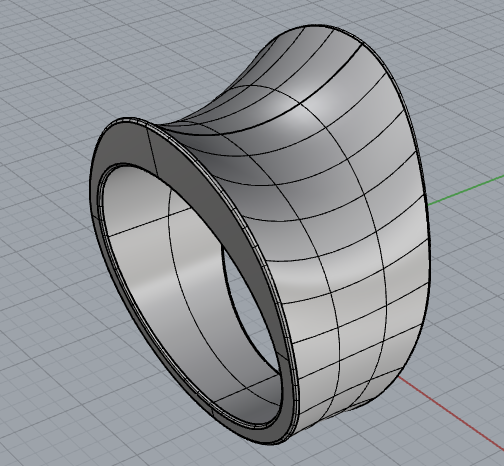Viewport: 504px width, 466px height.
Task: Click the bright specular highlight on the ring top
Action: click(x=320, y=103)
